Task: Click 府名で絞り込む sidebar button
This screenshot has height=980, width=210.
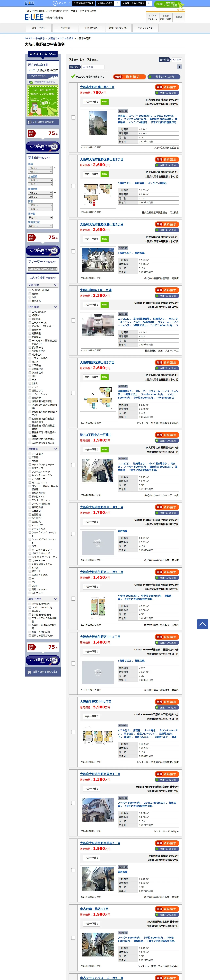Action: (x=43, y=76)
